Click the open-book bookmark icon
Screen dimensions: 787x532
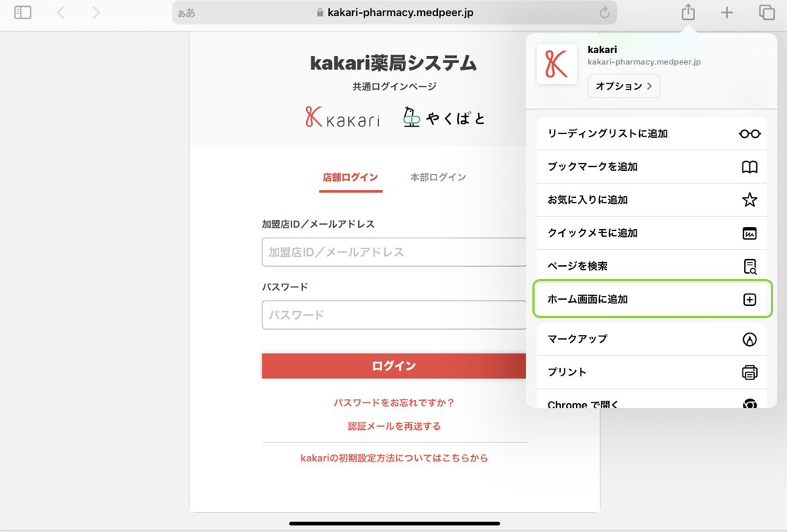[749, 167]
